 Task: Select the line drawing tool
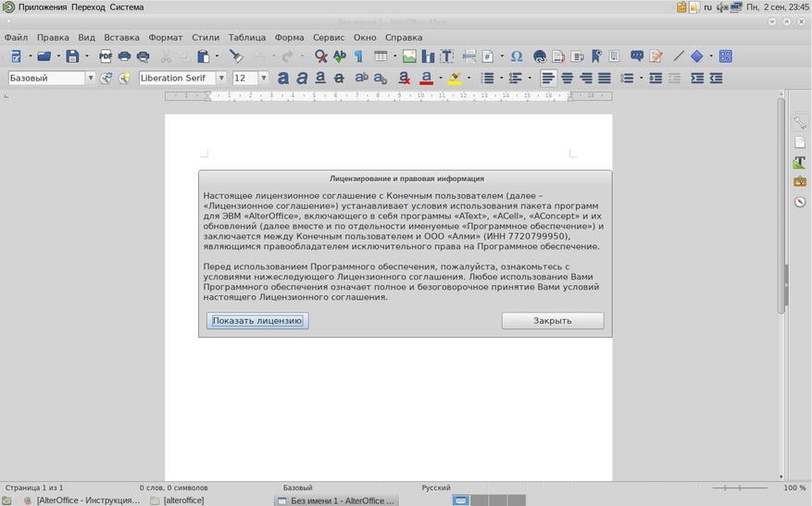click(679, 56)
